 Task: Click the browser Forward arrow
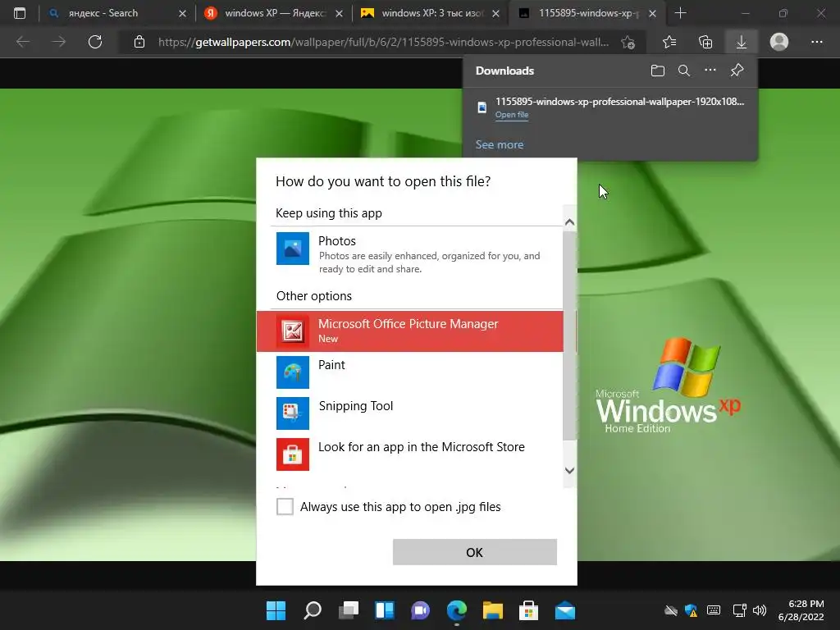pos(59,42)
